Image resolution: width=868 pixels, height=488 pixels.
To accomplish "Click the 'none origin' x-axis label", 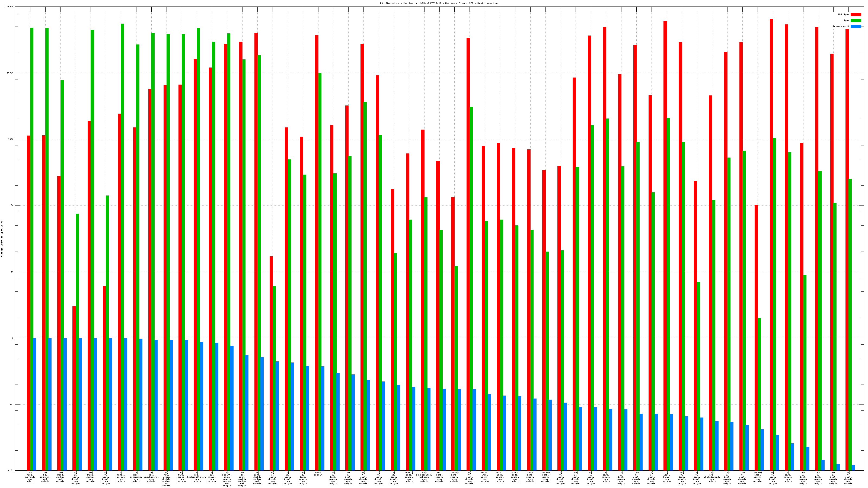I will (x=318, y=474).
